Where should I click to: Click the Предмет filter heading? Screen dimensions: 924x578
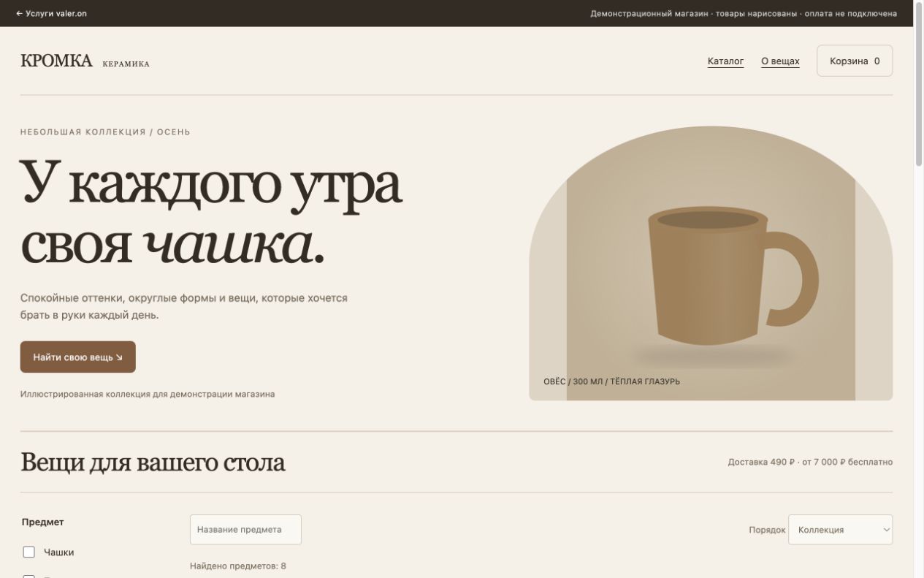(43, 522)
